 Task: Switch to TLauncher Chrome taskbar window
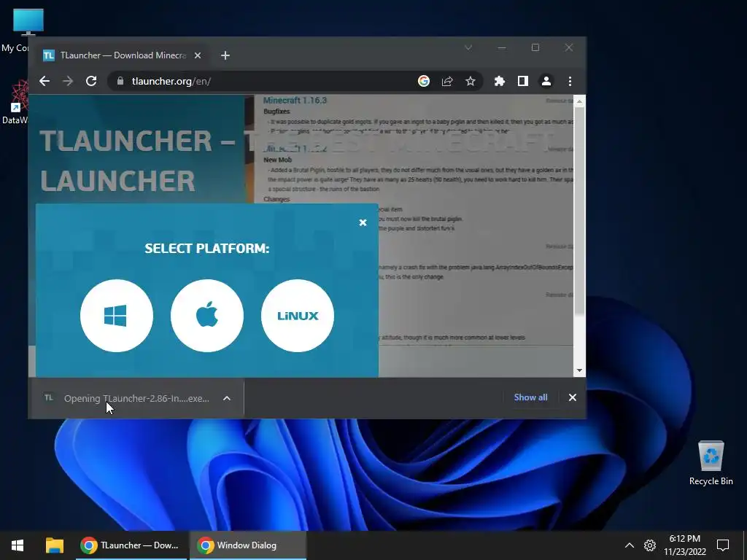[x=131, y=545]
